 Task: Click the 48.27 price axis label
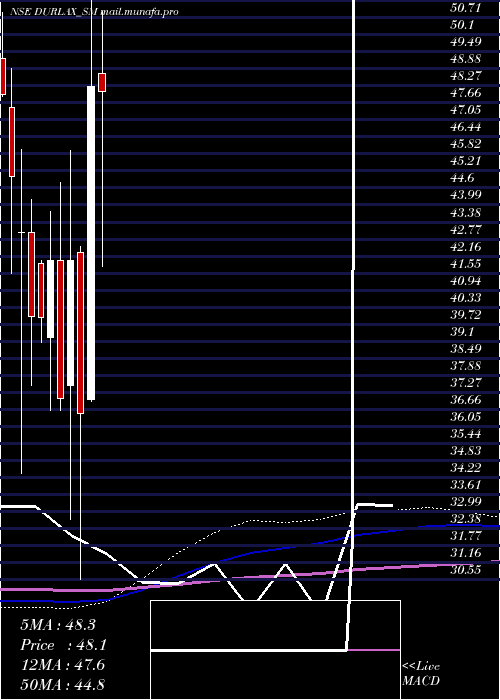point(465,75)
